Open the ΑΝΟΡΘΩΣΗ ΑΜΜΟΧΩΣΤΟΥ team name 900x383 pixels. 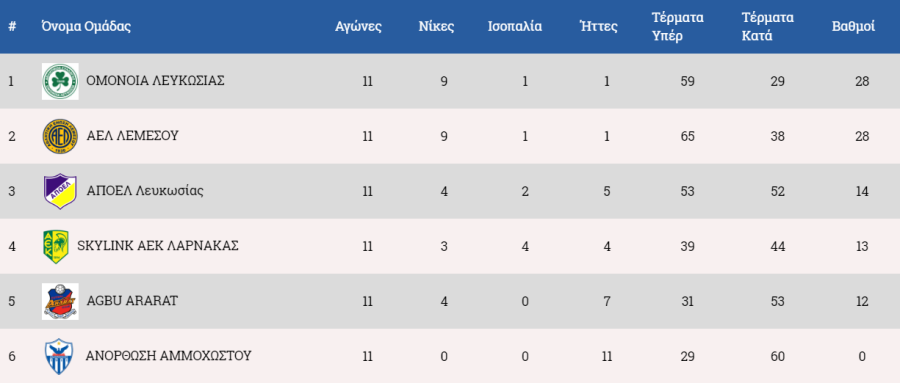click(169, 356)
